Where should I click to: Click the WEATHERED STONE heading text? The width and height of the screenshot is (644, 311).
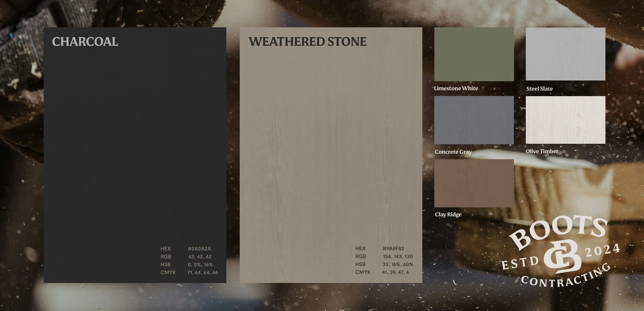[307, 42]
